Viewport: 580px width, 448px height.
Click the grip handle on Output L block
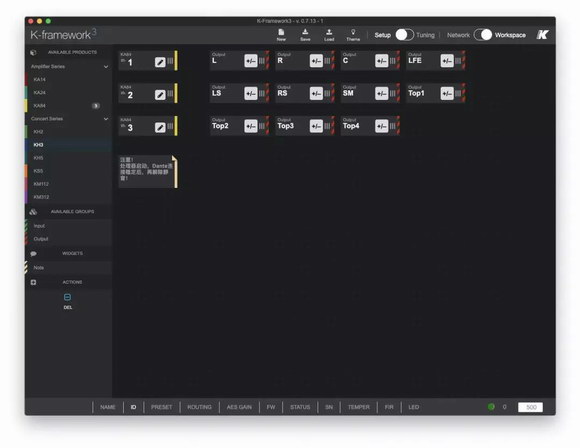click(262, 61)
